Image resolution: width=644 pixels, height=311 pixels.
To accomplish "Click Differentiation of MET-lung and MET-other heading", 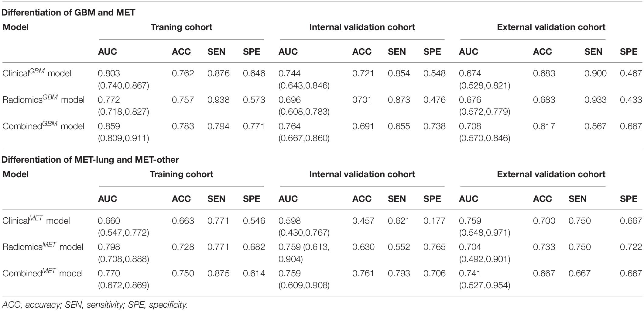I will (91, 160).
